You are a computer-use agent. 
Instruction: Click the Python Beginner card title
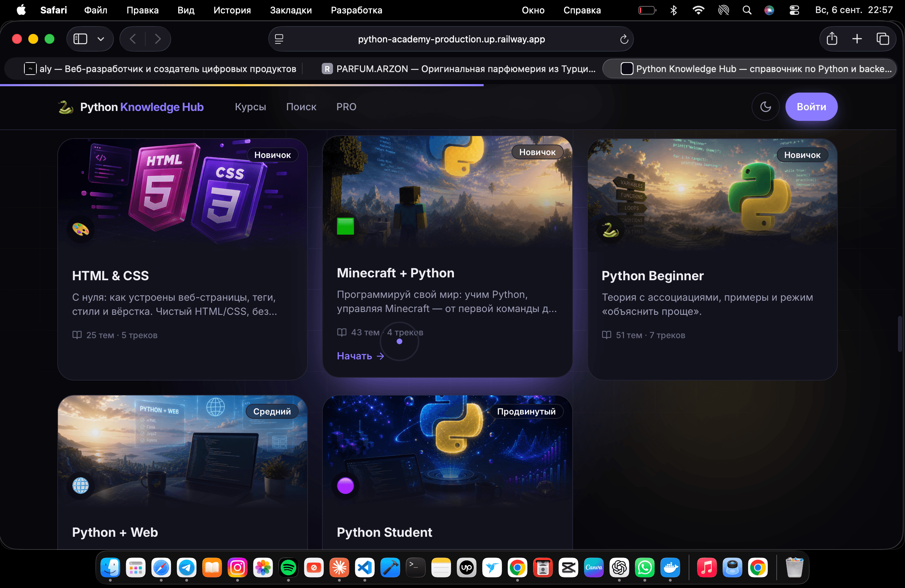coord(653,276)
